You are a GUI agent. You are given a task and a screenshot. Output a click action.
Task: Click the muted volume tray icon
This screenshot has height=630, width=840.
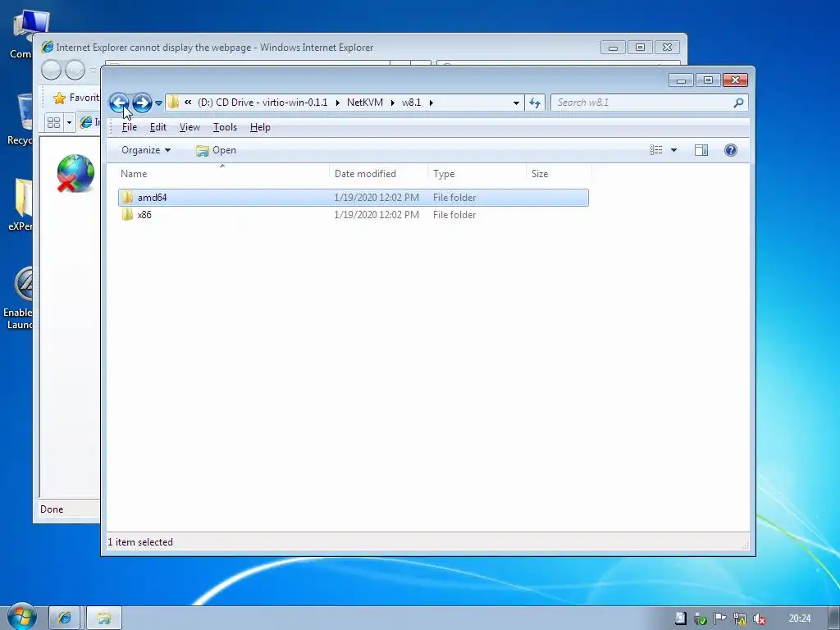pyautogui.click(x=759, y=619)
